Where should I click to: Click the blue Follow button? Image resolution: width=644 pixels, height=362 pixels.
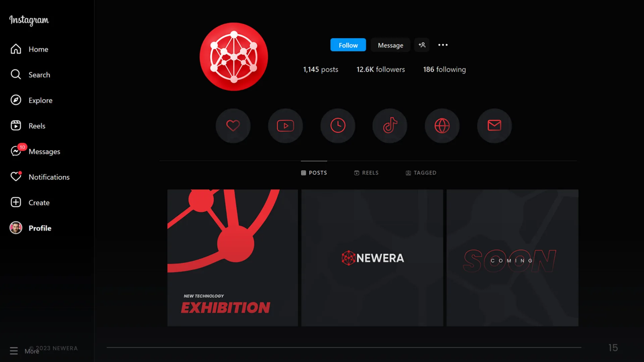coord(348,45)
